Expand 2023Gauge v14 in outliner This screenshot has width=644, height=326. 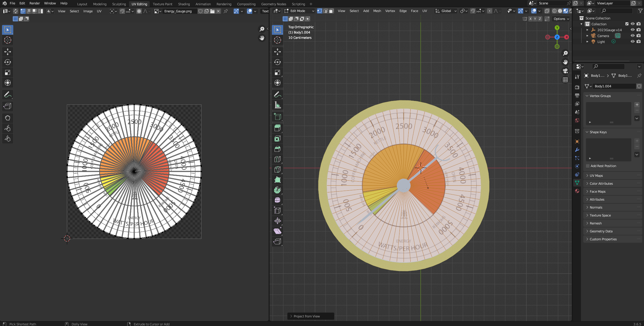[587, 30]
